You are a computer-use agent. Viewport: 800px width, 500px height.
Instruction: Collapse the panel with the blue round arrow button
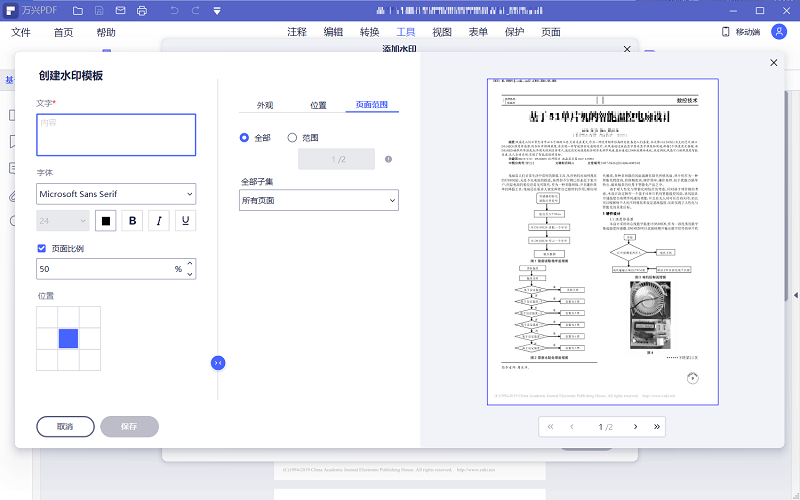pos(218,362)
